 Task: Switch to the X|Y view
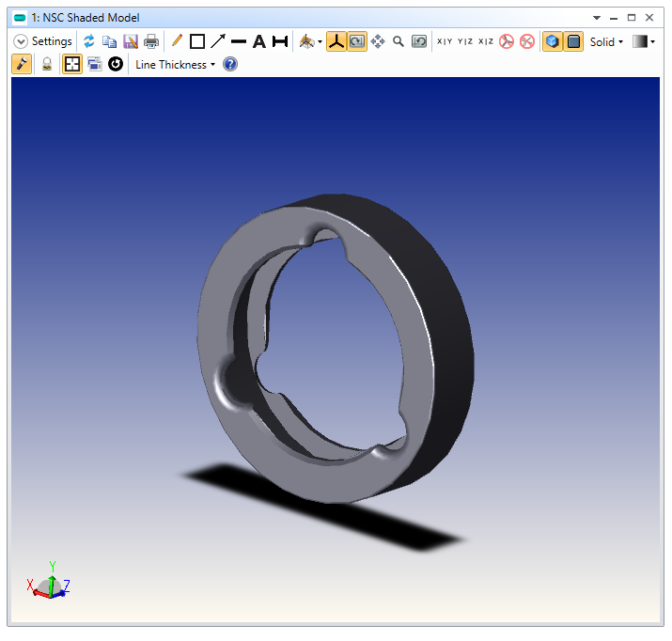click(x=445, y=41)
